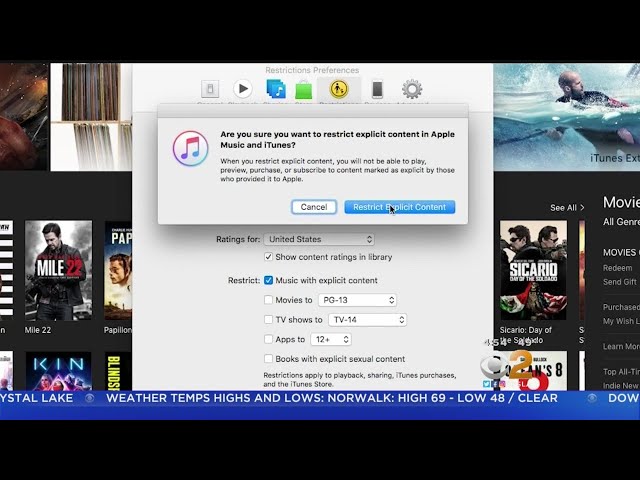Screen dimensions: 640x480
Task: Select the Restrictions preferences icon
Action: pos(339,89)
